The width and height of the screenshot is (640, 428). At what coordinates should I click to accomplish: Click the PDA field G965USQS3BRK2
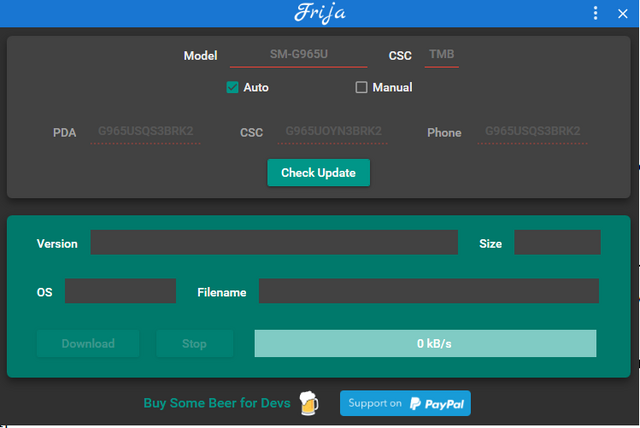click(x=145, y=132)
